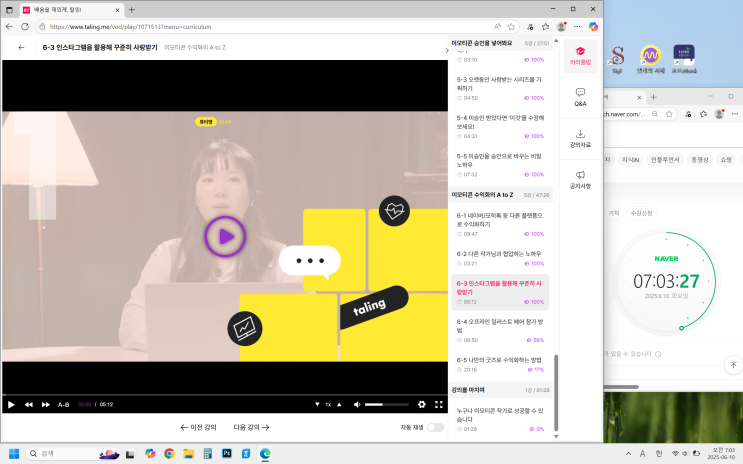Screen dimensions: 743x464
Task: Open lecture 6-2 in the curriculum list
Action: 500,258
